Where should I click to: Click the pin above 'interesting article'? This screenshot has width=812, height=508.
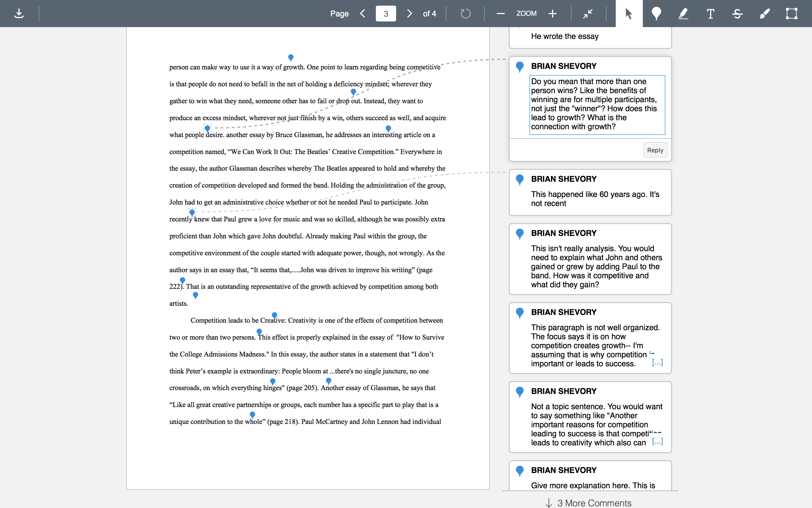coord(388,129)
